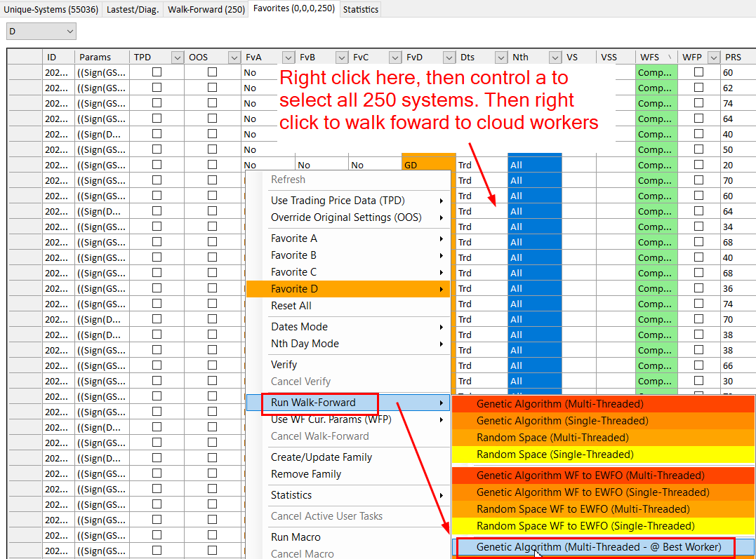Check the TPD checkbox in the first row
Screen dimensions: 756x559
157,72
